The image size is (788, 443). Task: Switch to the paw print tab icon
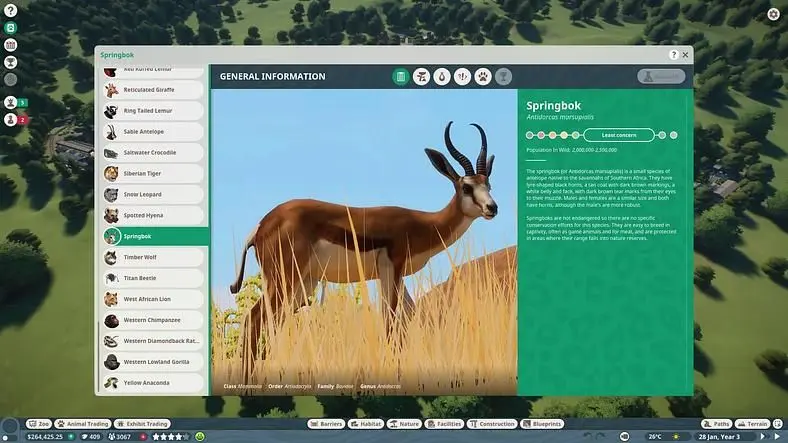(483, 77)
